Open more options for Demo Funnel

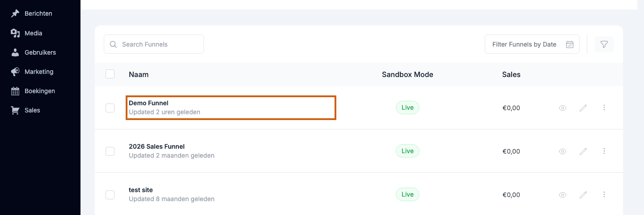click(604, 107)
